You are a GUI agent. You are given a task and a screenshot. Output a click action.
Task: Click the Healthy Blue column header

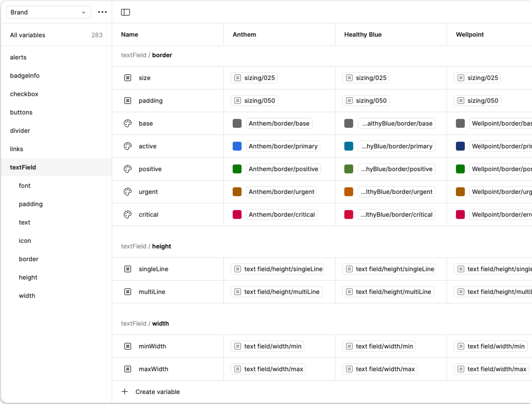point(363,35)
